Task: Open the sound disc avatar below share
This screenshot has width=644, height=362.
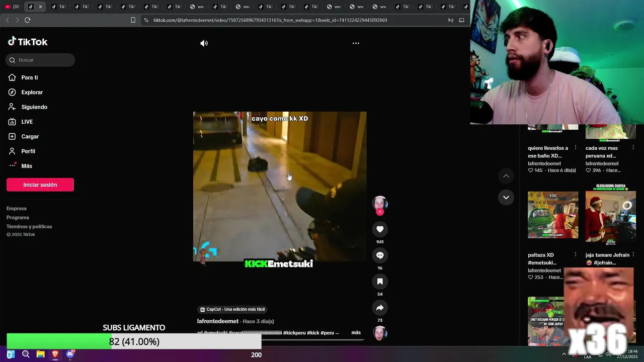Action: (x=380, y=333)
